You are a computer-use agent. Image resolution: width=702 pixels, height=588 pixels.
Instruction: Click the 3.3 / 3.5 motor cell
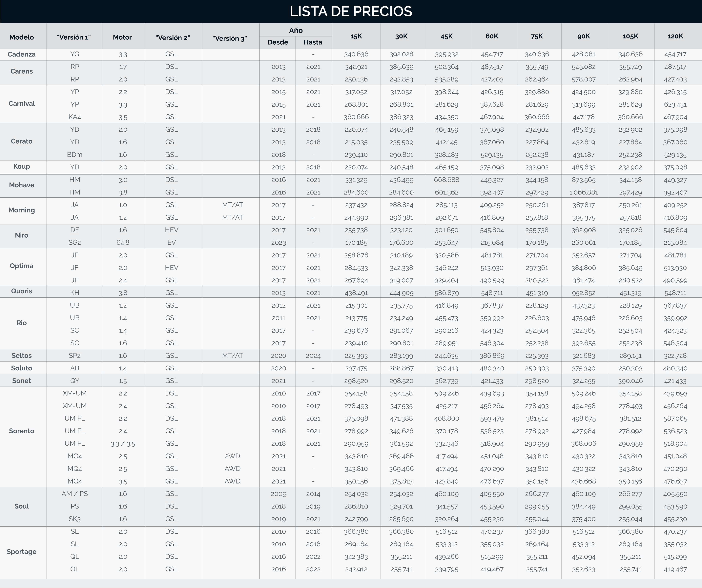pos(123,444)
